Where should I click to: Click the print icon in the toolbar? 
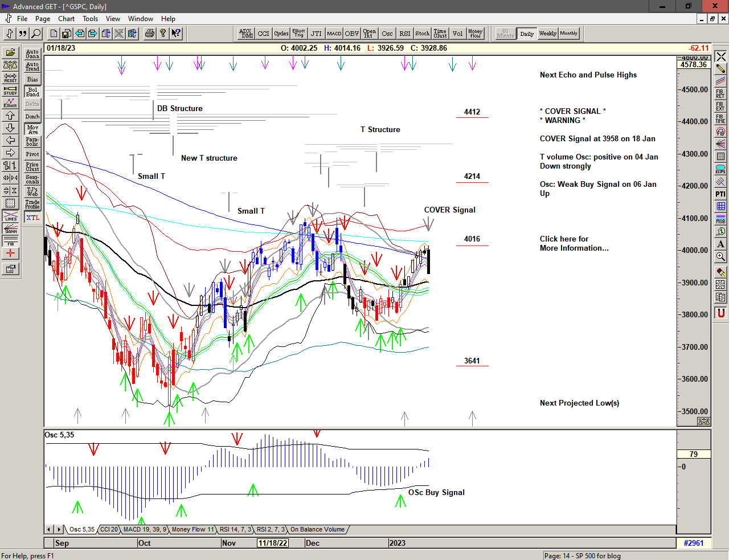149,34
